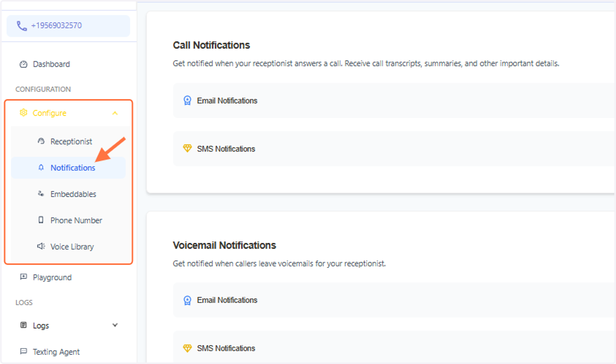Click the phone number +19569032570 button
Viewport: 616px width, 364px height.
pos(68,26)
